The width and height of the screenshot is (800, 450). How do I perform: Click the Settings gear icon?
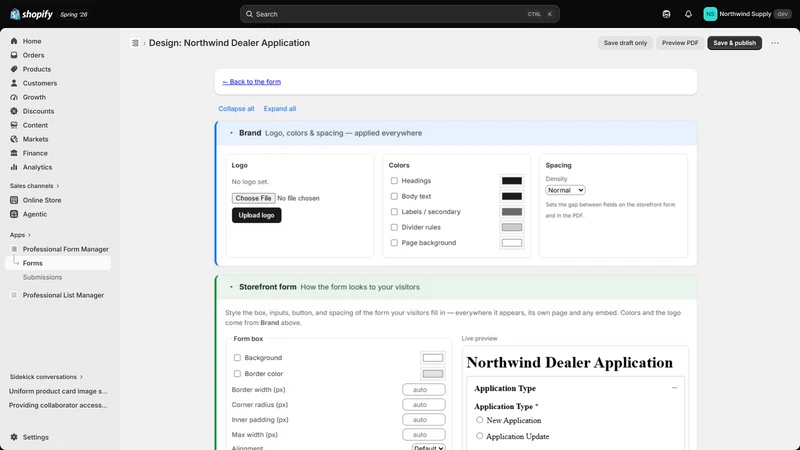click(14, 437)
